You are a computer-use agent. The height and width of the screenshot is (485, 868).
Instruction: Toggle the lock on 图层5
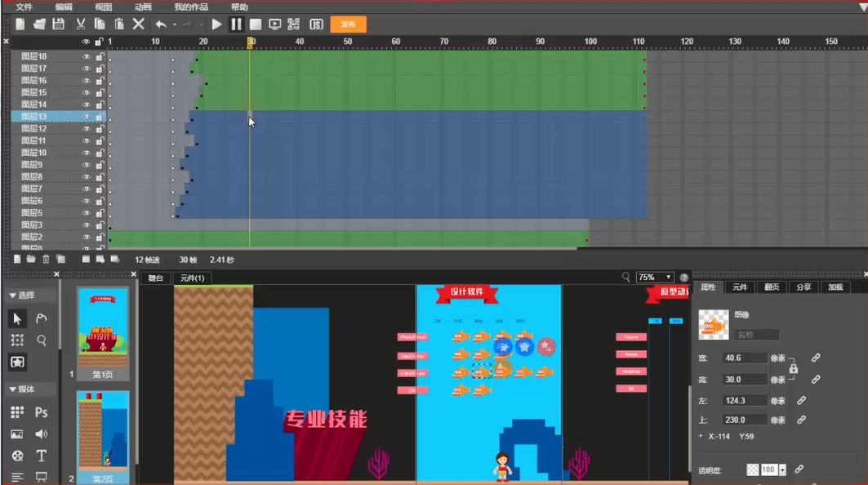click(x=100, y=213)
